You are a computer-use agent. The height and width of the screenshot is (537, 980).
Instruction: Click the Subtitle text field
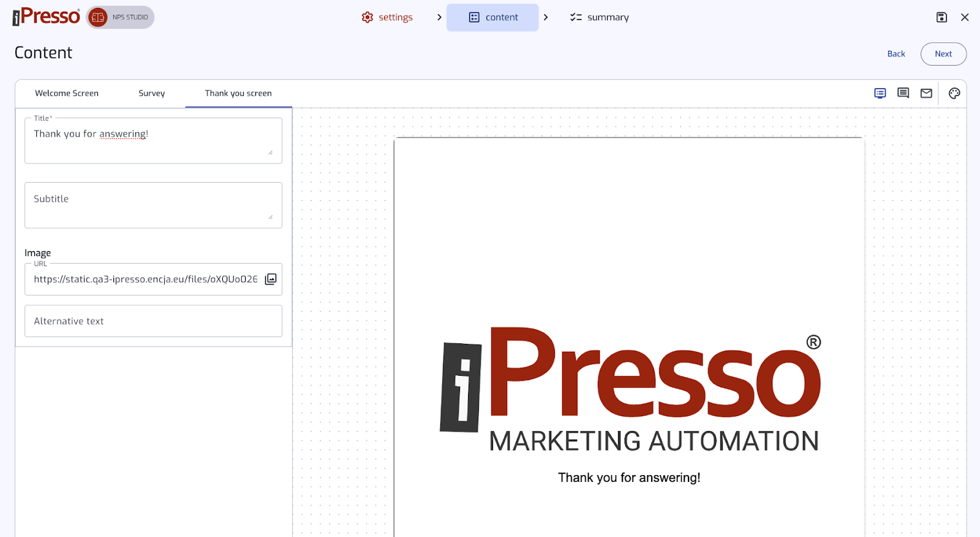click(153, 205)
